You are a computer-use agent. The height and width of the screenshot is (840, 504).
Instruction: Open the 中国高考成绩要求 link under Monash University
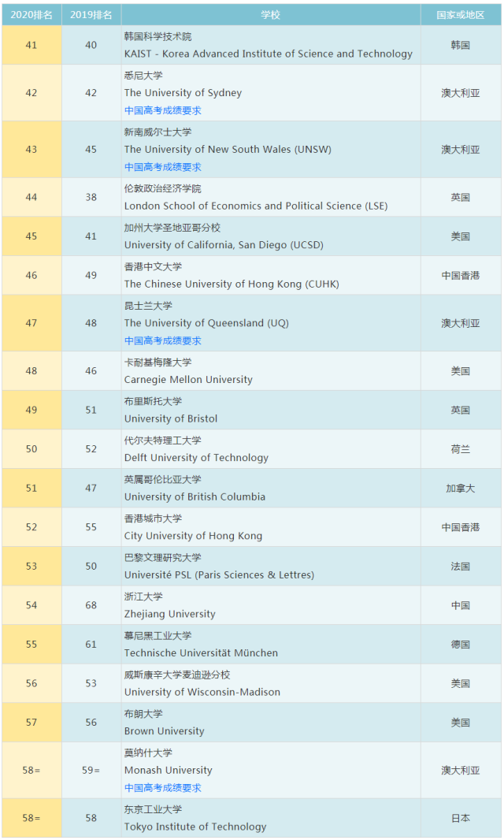tap(163, 788)
